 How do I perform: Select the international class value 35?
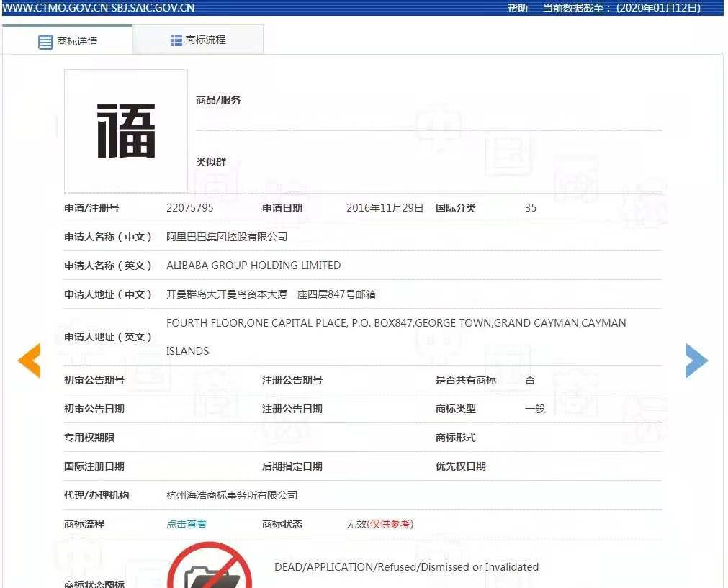pos(531,208)
